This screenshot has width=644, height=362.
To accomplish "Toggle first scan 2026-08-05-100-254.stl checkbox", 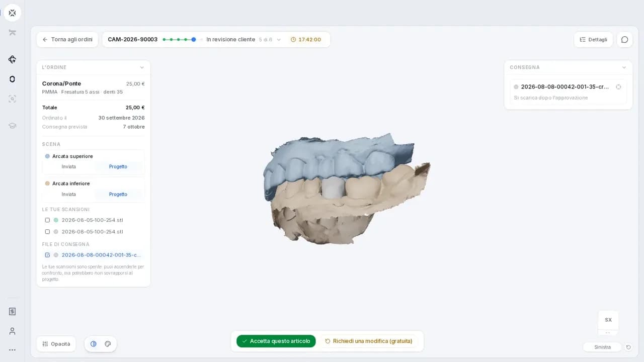I will click(x=47, y=220).
